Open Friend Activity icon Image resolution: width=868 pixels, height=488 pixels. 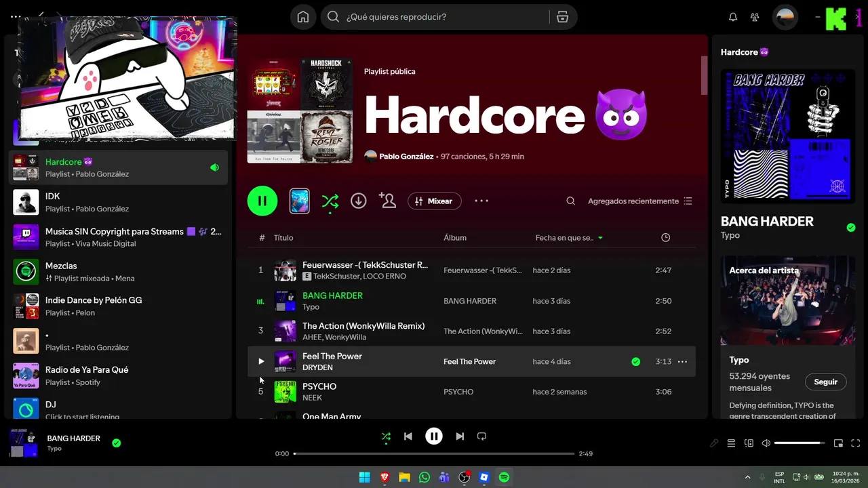coord(755,17)
